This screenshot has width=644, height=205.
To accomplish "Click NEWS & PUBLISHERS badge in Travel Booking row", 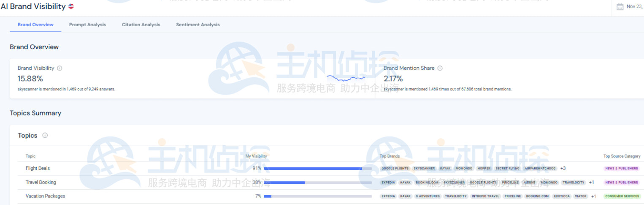I will point(622,183).
